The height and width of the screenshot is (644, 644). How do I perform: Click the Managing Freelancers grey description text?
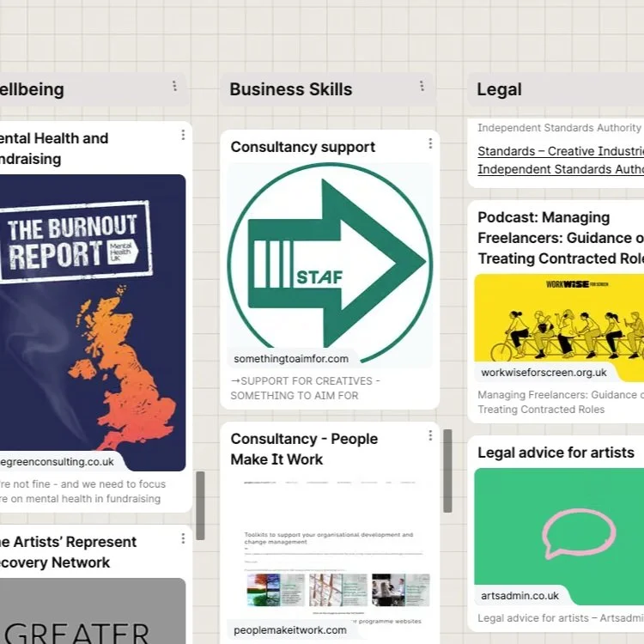tap(561, 402)
